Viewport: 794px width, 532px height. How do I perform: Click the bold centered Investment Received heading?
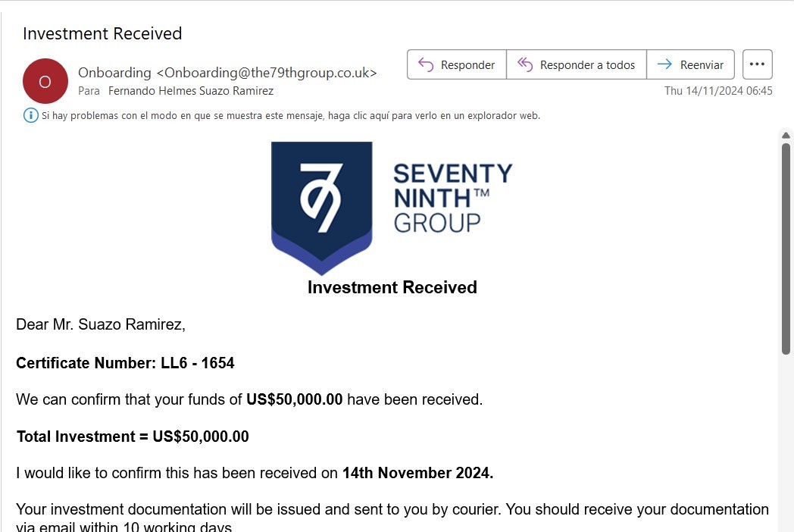tap(392, 287)
